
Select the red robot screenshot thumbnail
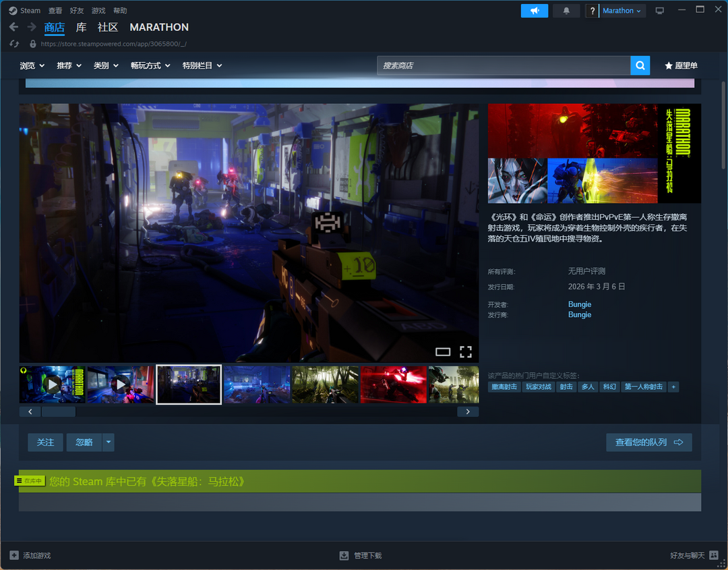(394, 384)
